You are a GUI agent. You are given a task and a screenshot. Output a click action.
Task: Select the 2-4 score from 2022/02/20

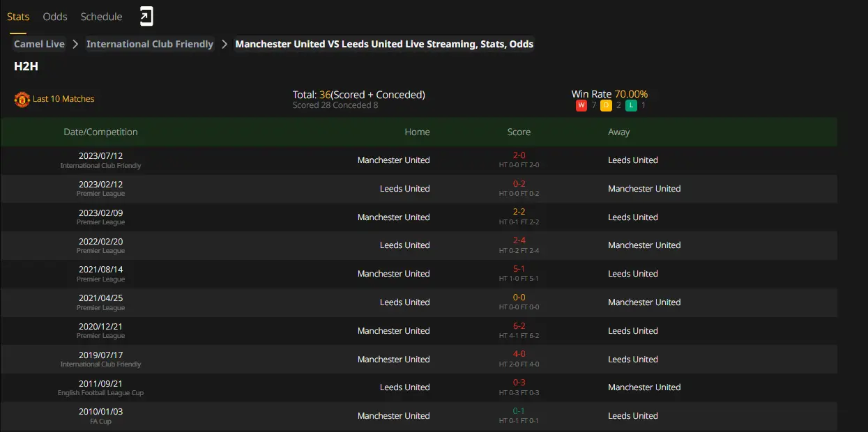[x=519, y=241]
